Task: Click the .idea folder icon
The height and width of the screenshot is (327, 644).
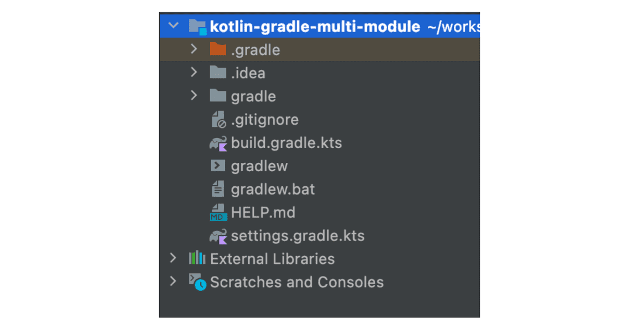Action: (218, 73)
